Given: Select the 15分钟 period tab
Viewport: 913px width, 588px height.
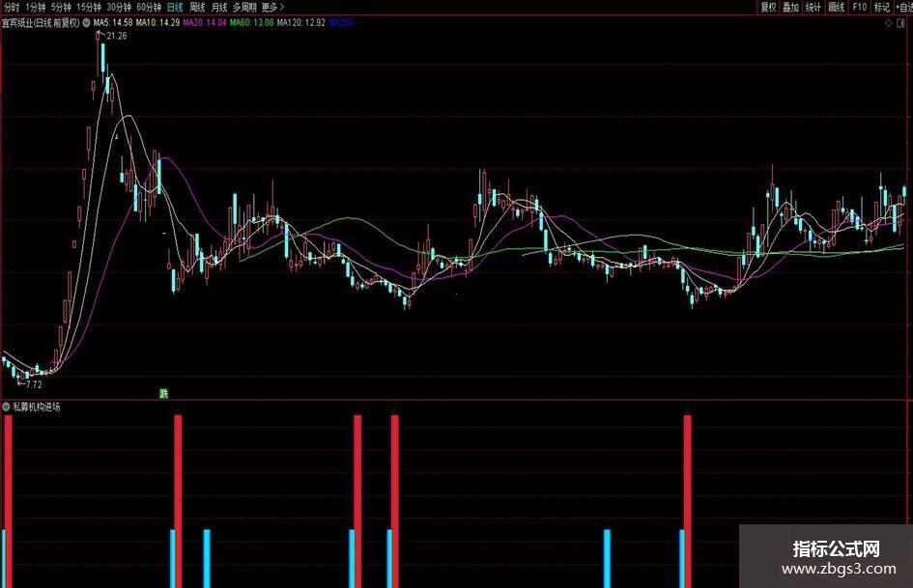Looking at the screenshot, I should pyautogui.click(x=89, y=7).
